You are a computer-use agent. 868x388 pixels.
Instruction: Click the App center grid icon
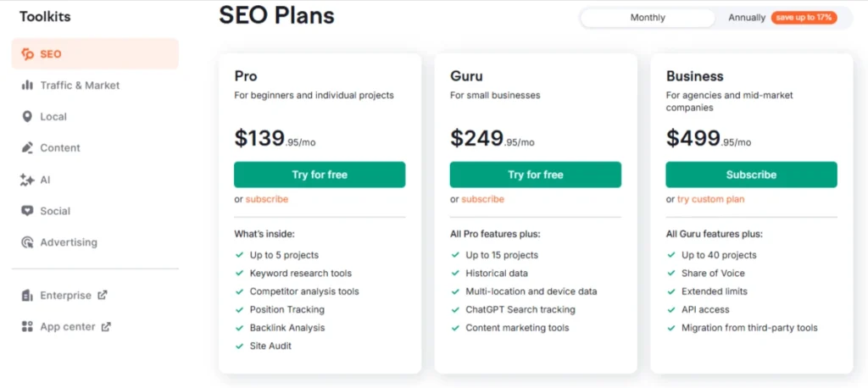click(27, 326)
